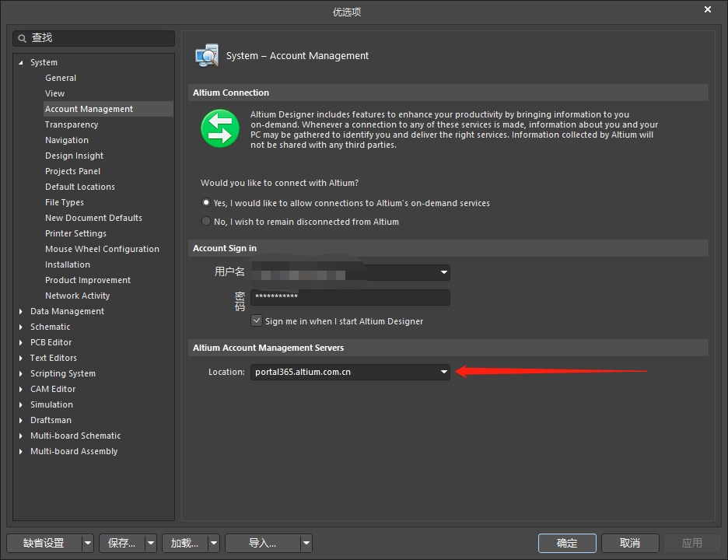Open Mouse Wheel Configuration page

[102, 249]
